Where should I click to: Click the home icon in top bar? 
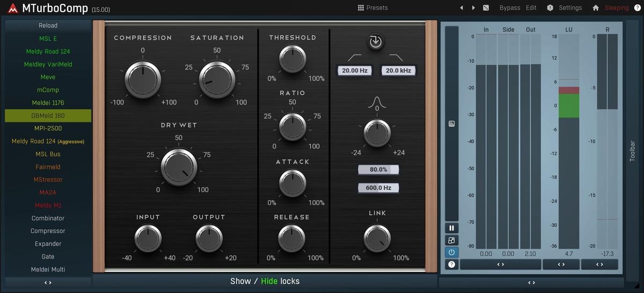pyautogui.click(x=596, y=8)
